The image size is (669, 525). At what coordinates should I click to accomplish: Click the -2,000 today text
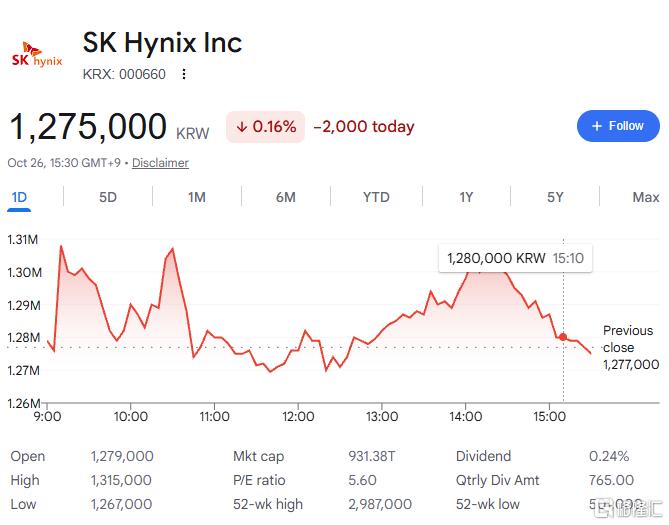(x=364, y=127)
